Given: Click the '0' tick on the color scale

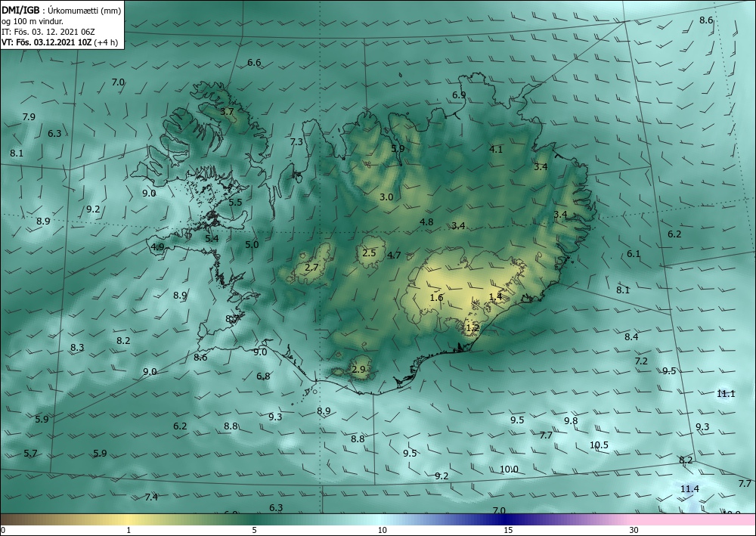Looking at the screenshot, I should pyautogui.click(x=3, y=531).
